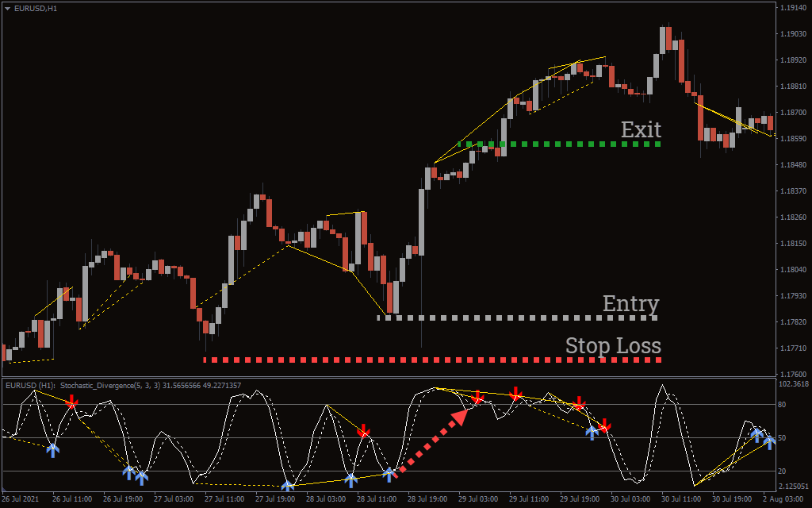The image size is (812, 508).
Task: Click the leftmost blue up arrow signal
Action: [52, 449]
